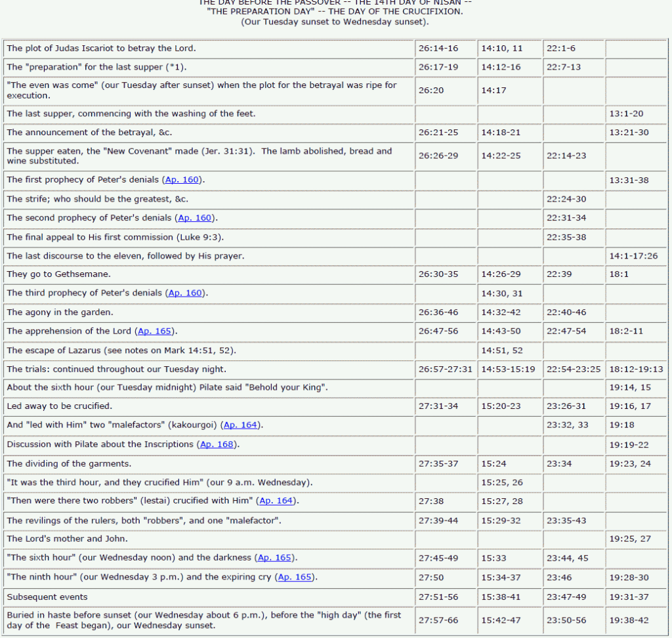Click the "Our Tuesday sunset to Wednesday sunset" heading
Image resolution: width=672 pixels, height=638 pixels.
coord(335,22)
